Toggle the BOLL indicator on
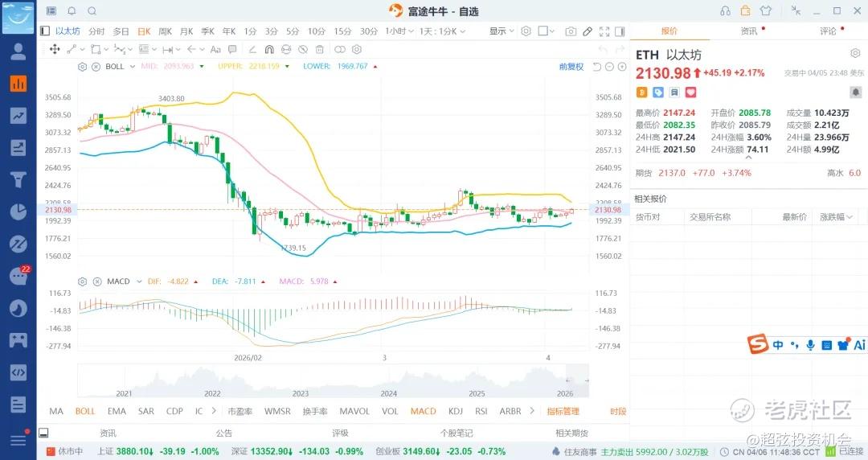 point(84,411)
